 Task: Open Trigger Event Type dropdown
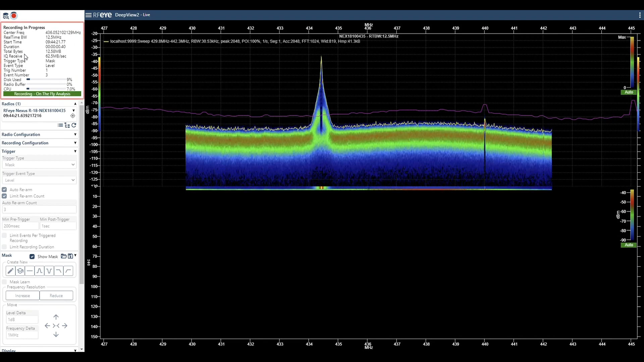click(39, 180)
